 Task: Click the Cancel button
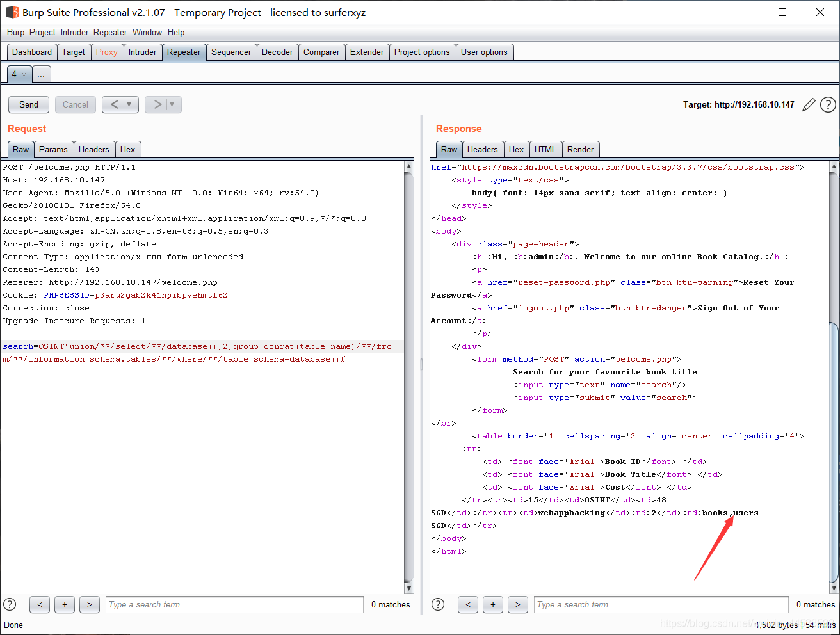76,104
